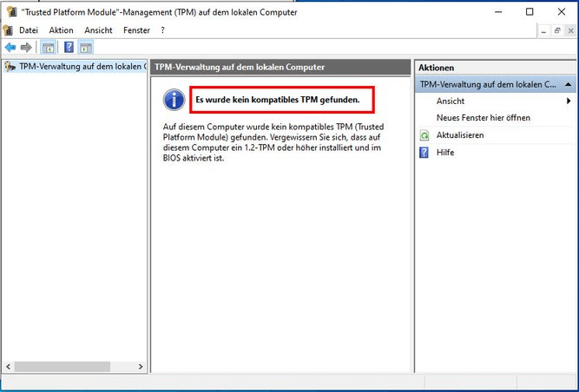Click the Forward arrow toolbar icon

point(26,47)
